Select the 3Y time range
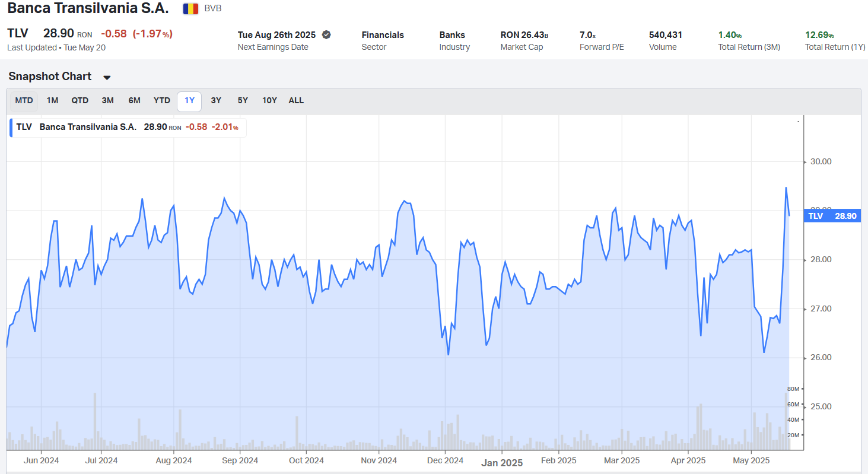868x474 pixels. pyautogui.click(x=216, y=101)
